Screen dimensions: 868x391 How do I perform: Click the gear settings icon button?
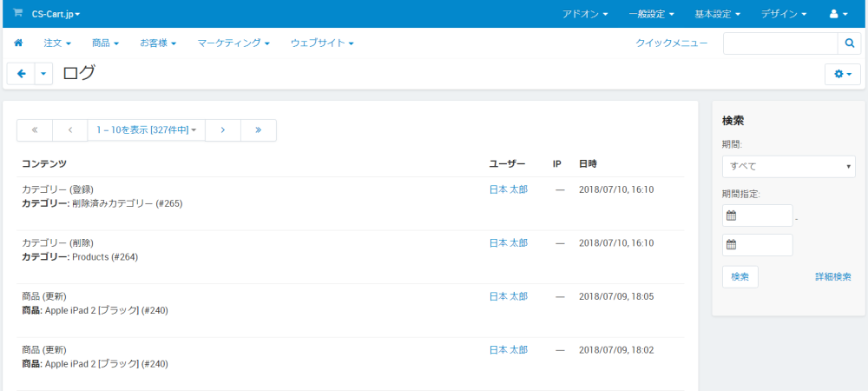click(x=842, y=75)
